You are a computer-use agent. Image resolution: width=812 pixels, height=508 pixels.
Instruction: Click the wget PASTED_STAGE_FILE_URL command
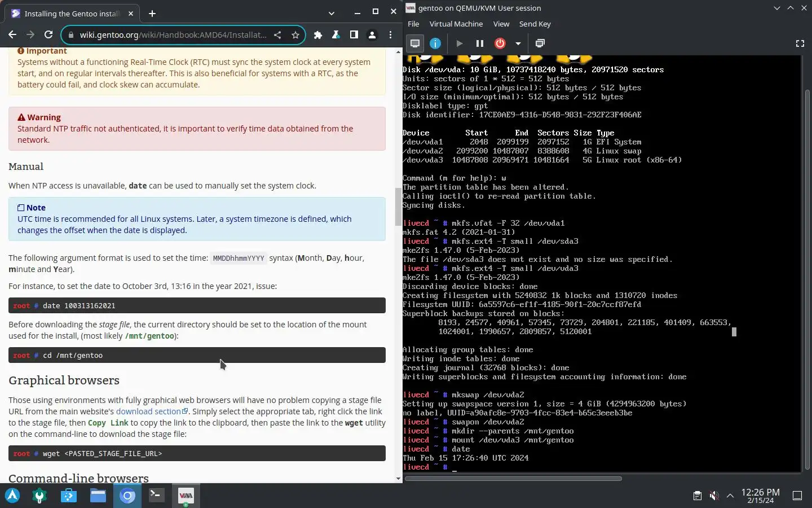(x=197, y=453)
